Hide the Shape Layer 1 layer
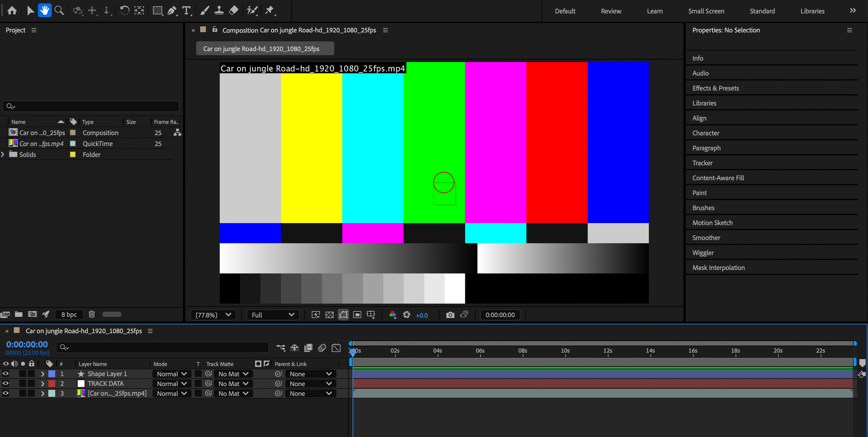The image size is (868, 437). pyautogui.click(x=6, y=374)
